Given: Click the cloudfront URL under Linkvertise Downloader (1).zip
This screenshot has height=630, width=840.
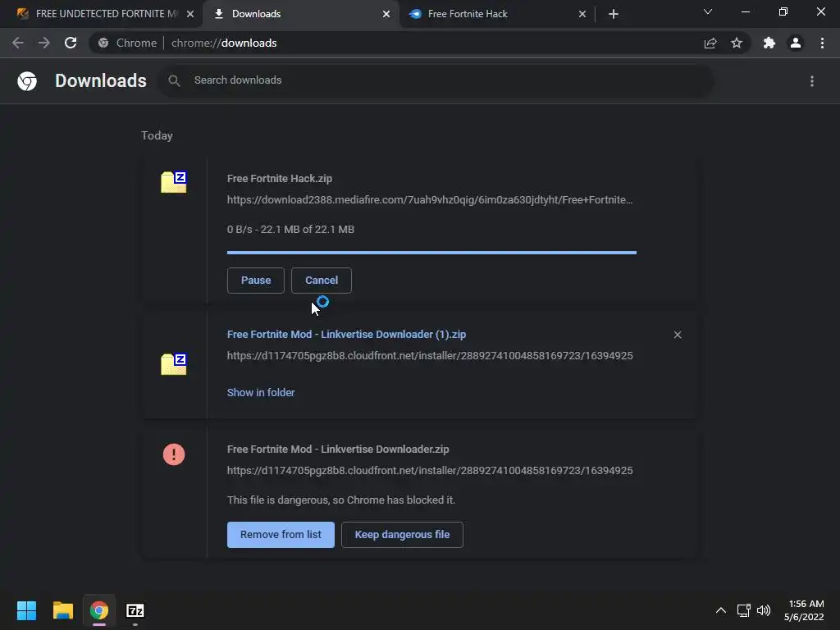Looking at the screenshot, I should click(x=430, y=356).
